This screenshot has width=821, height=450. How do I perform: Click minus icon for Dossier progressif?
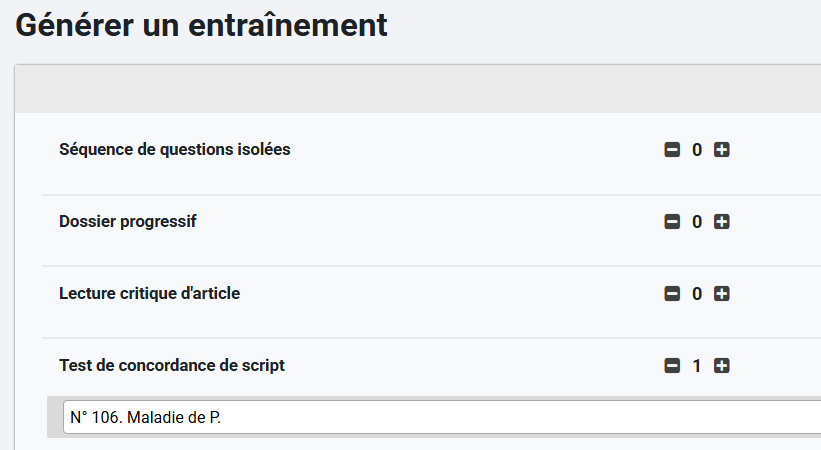672,222
